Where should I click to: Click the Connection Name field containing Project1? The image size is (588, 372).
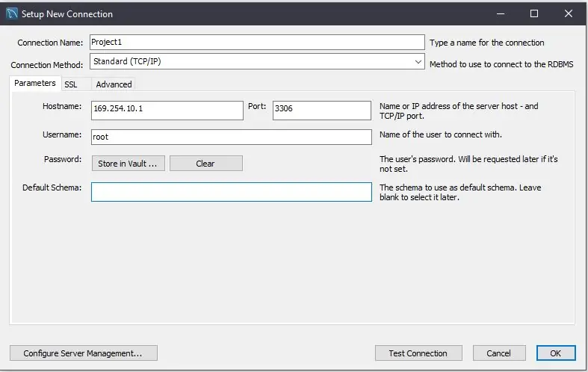257,43
